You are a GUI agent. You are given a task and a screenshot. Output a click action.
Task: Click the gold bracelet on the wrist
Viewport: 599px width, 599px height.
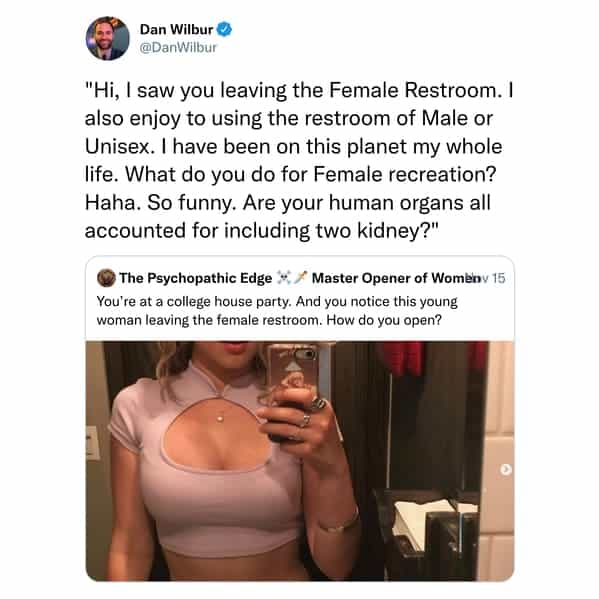(x=338, y=521)
